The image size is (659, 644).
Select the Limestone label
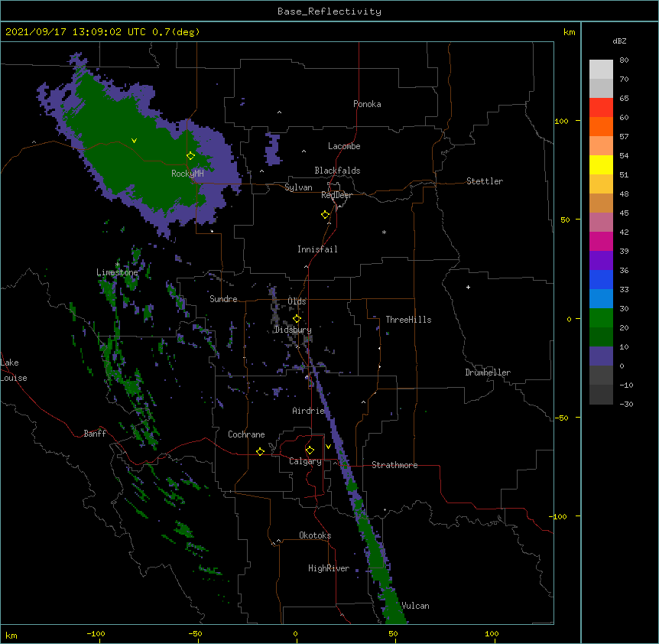[117, 272]
